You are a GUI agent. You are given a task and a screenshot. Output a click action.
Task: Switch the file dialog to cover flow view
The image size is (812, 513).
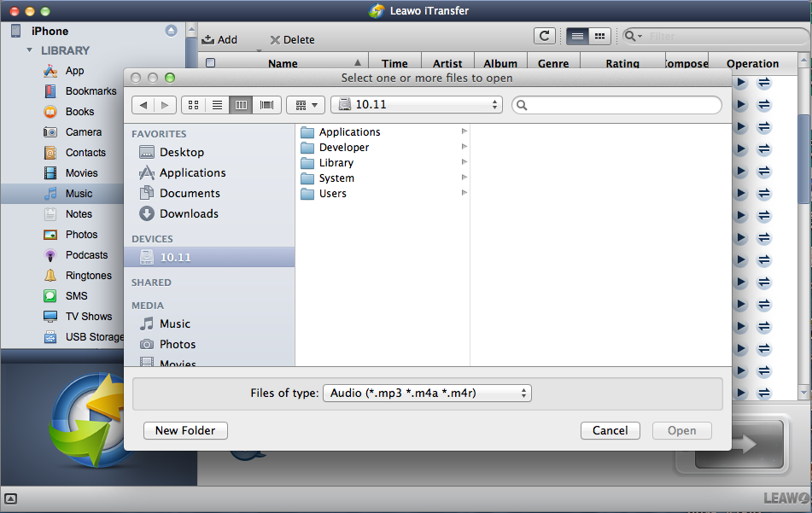pyautogui.click(x=267, y=105)
